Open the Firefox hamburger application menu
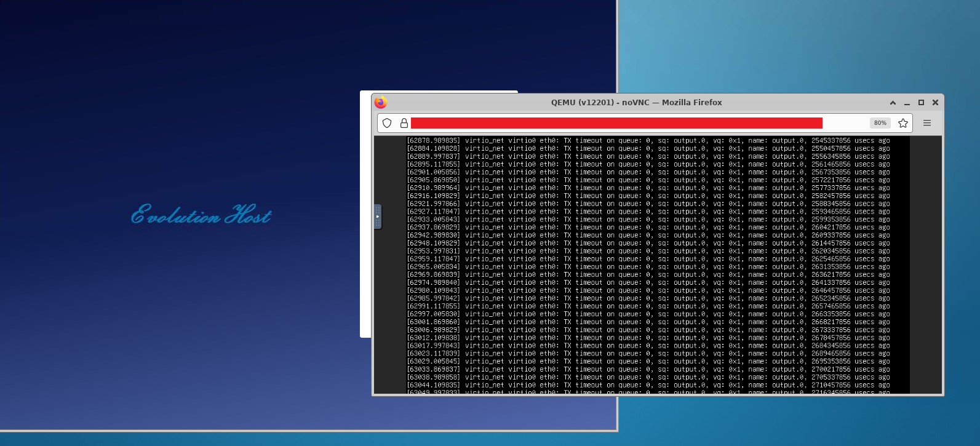980x446 pixels. coord(926,123)
